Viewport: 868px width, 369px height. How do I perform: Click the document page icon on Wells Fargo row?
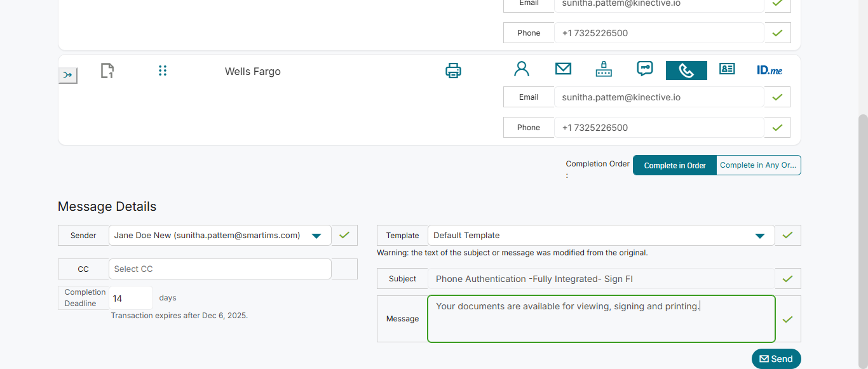[x=107, y=70]
